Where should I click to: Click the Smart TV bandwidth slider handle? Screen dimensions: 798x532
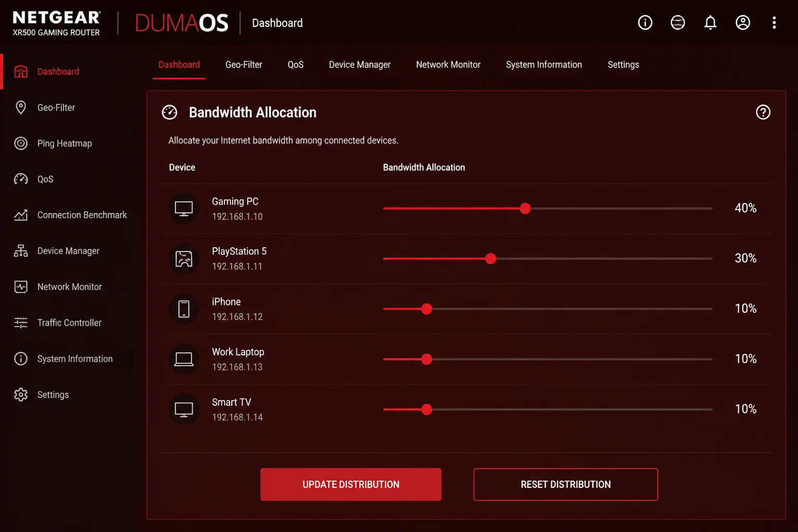point(427,409)
